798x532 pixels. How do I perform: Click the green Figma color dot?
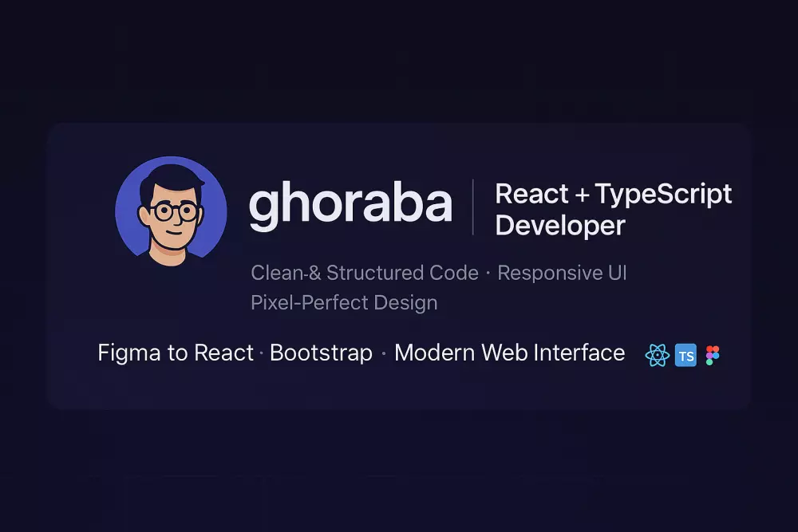click(709, 362)
